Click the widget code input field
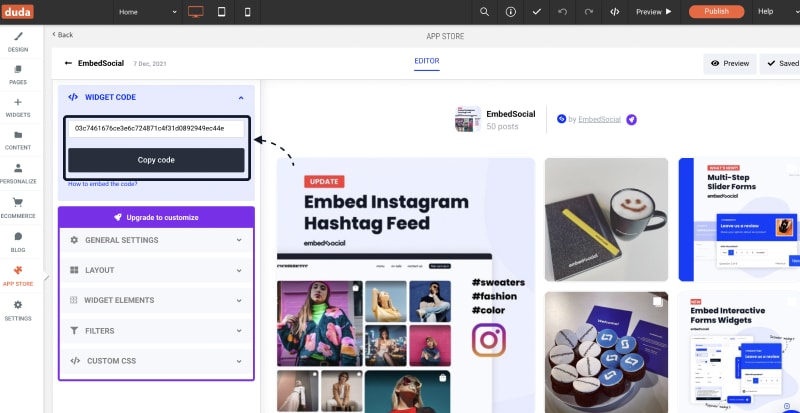Screen dimensions: 800x413 coord(156,129)
